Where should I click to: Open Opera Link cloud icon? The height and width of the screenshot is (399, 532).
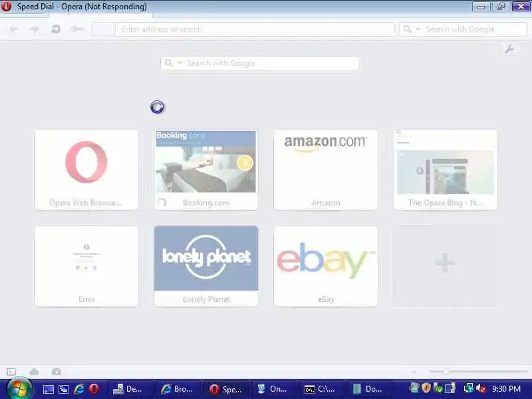34,372
